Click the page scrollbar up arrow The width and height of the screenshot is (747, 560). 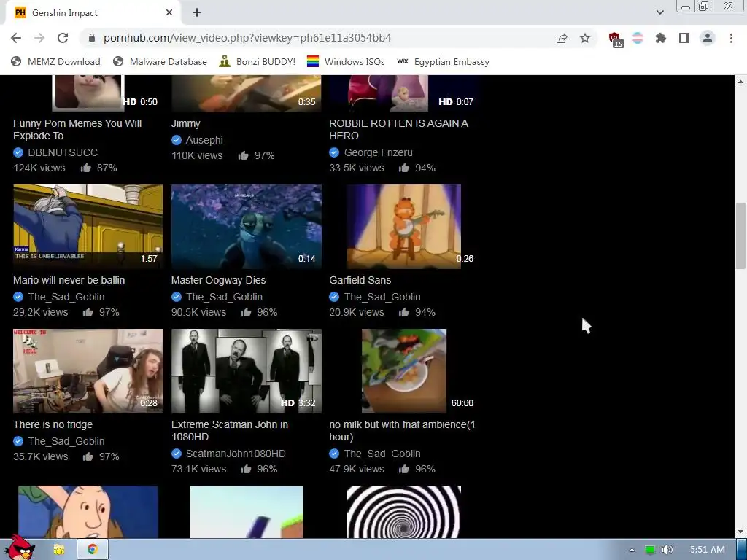point(741,82)
